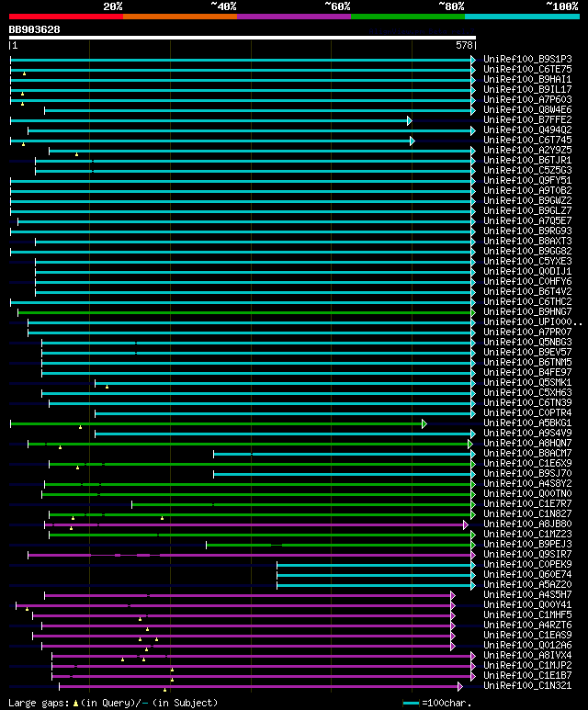Click the arrowhead ending UniRef100_C6T745 alignment
The image size is (588, 710).
(x=413, y=141)
